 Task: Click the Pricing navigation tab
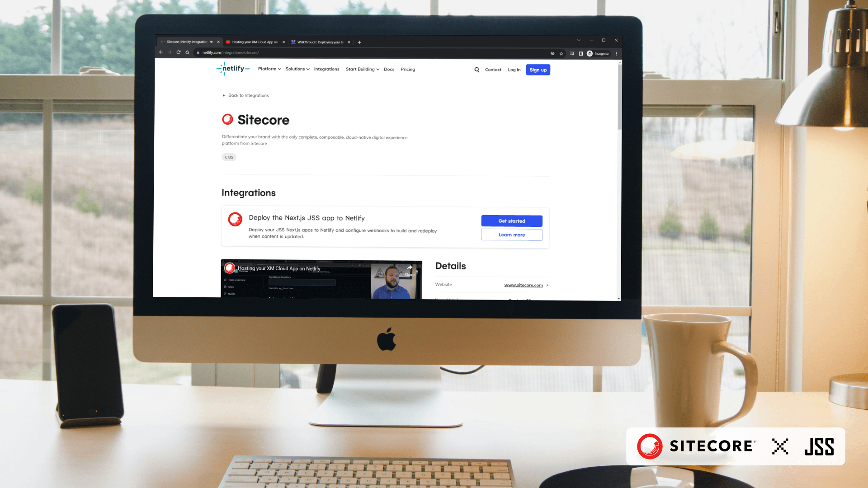click(x=407, y=69)
